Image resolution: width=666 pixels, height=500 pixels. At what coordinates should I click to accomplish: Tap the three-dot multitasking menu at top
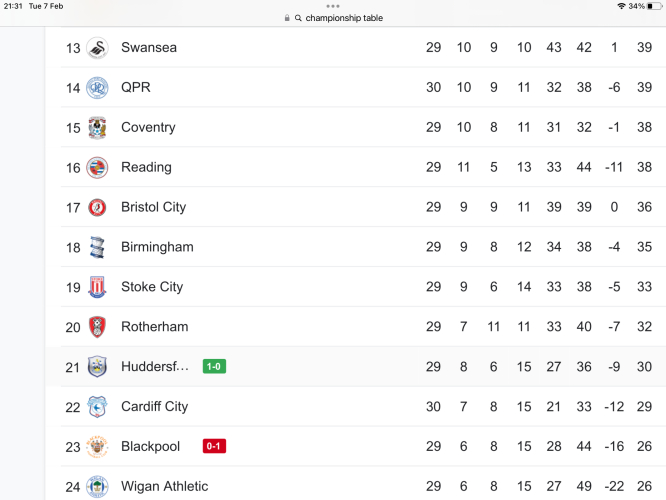click(x=333, y=6)
